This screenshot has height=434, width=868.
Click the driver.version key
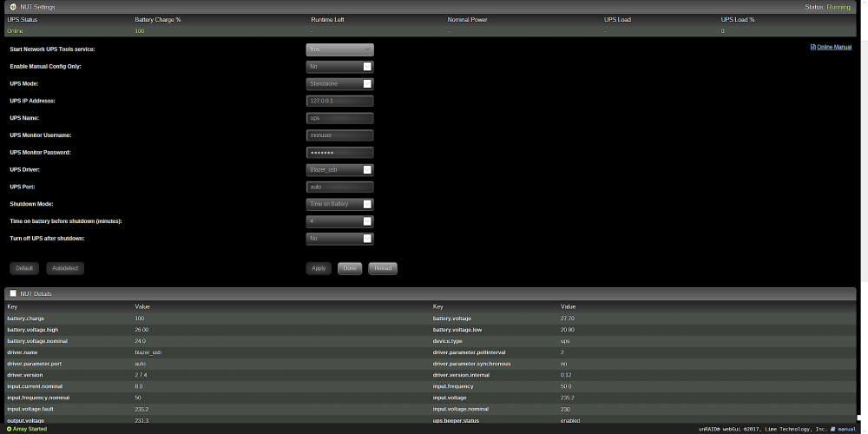pyautogui.click(x=25, y=375)
